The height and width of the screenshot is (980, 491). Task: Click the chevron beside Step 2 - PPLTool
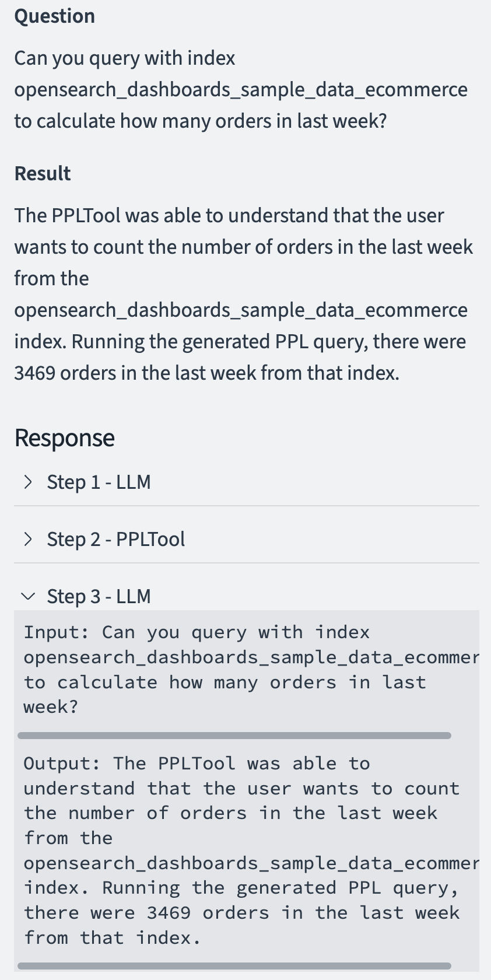pos(28,539)
